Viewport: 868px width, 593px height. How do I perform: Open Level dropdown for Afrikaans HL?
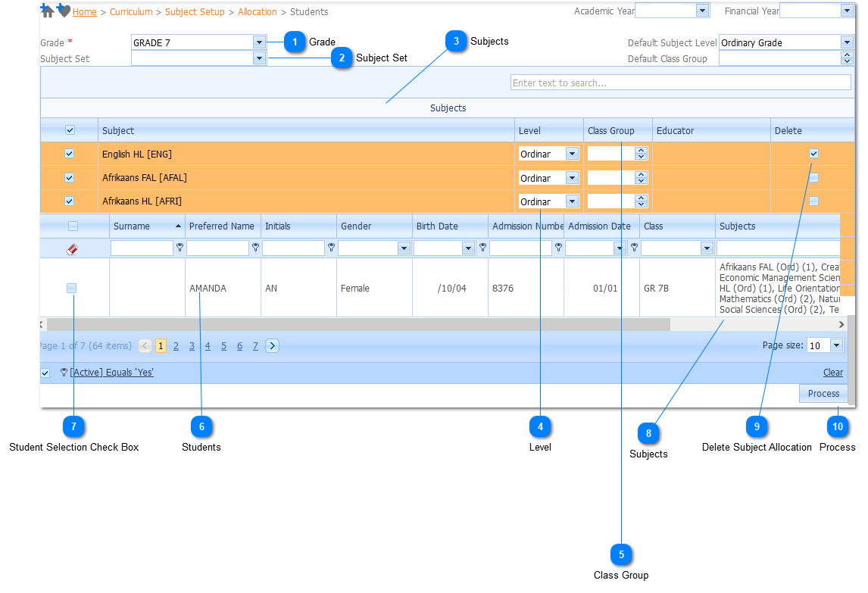click(x=573, y=201)
